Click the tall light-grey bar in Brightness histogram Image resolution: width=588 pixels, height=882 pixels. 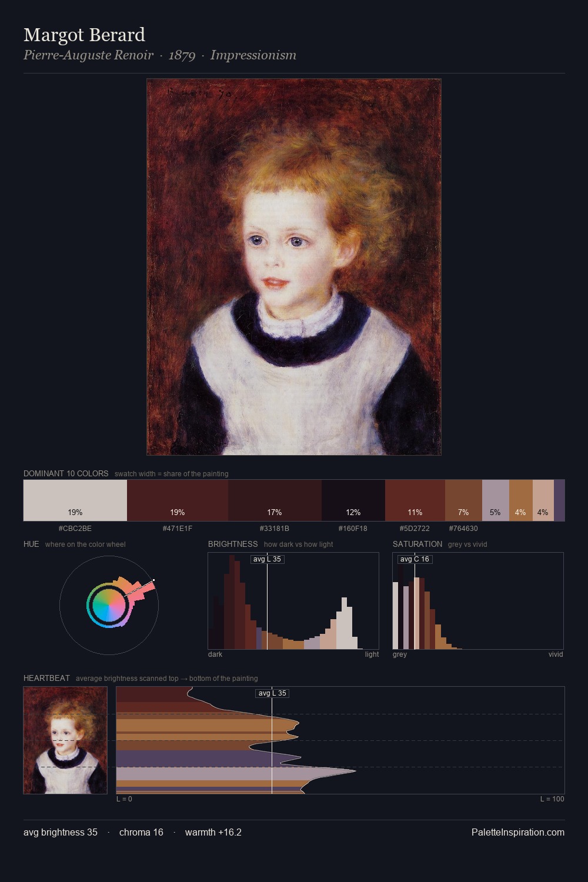pyautogui.click(x=345, y=623)
